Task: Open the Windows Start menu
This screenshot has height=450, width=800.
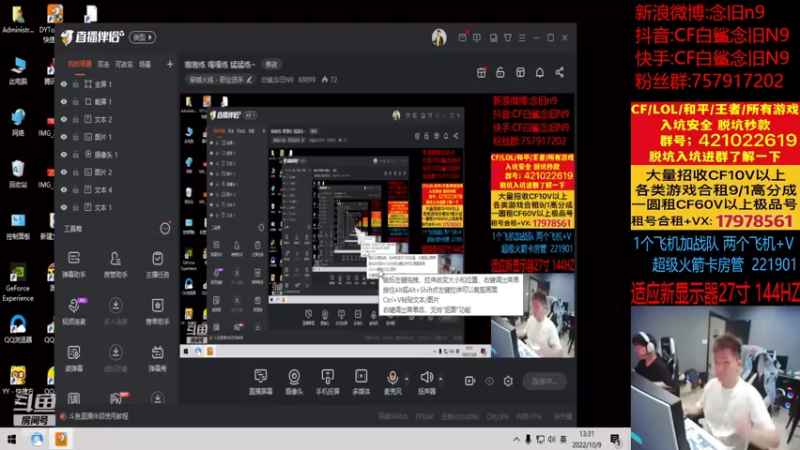Action: click(11, 439)
